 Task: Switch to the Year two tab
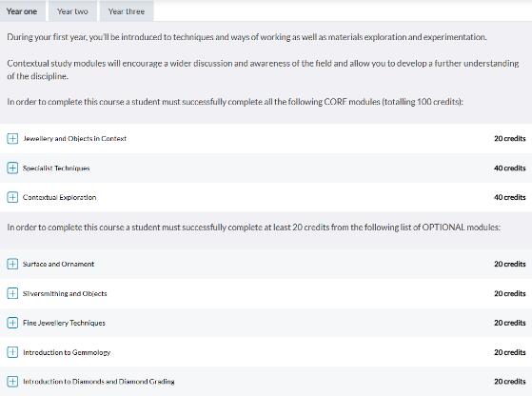point(72,11)
